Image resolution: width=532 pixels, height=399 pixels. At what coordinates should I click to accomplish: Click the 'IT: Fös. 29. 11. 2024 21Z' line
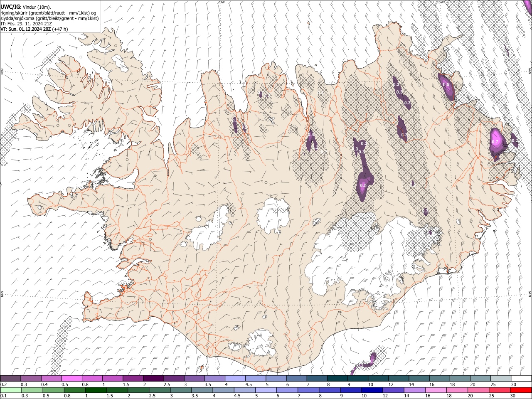pyautogui.click(x=26, y=24)
